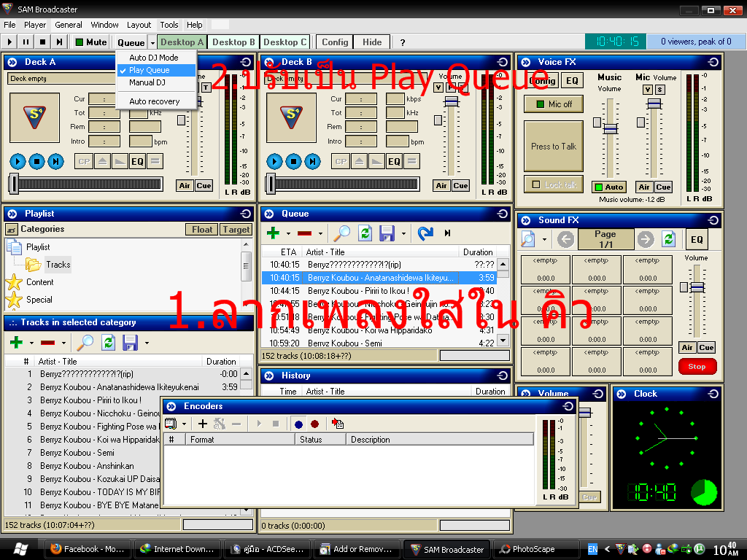Click the Sound FX search icon

528,239
